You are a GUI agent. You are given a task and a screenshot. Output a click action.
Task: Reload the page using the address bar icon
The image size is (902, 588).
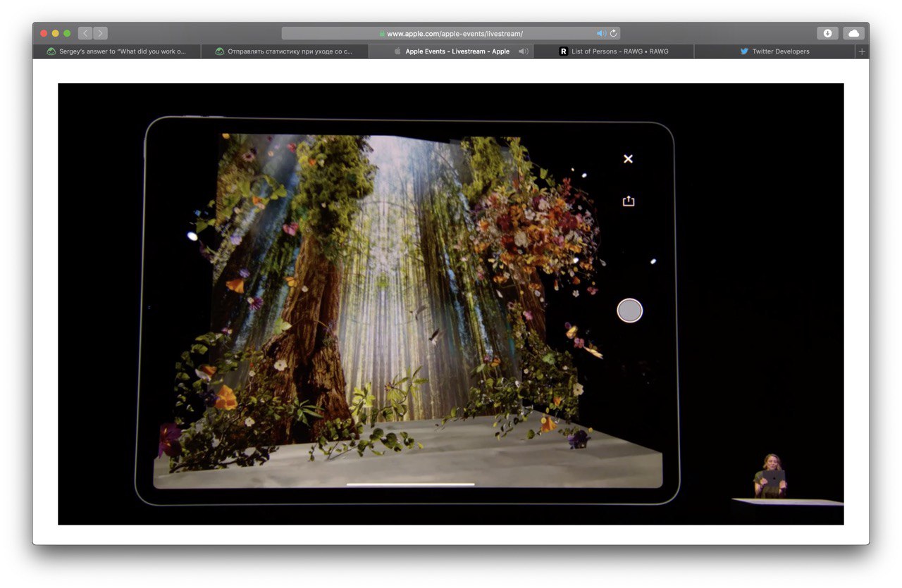coord(613,33)
